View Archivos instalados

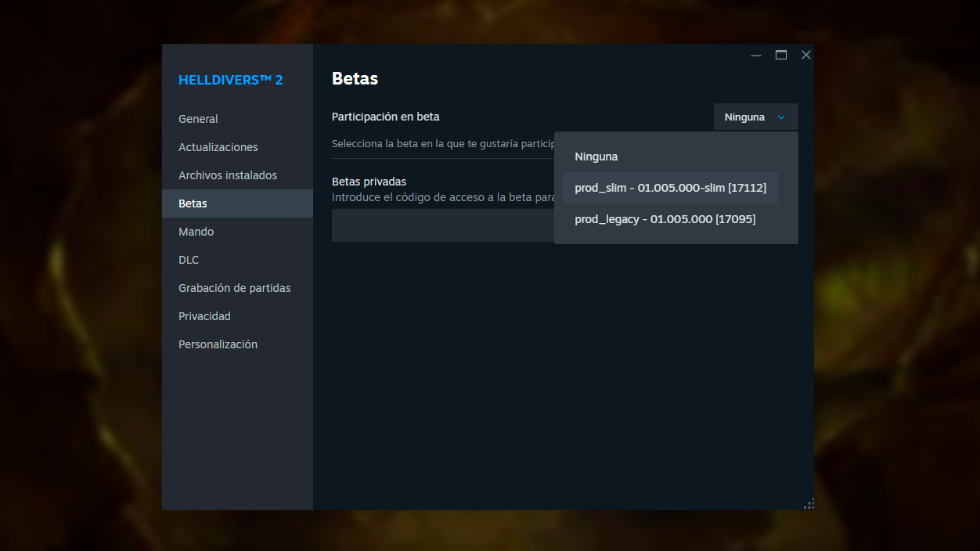pos(227,175)
